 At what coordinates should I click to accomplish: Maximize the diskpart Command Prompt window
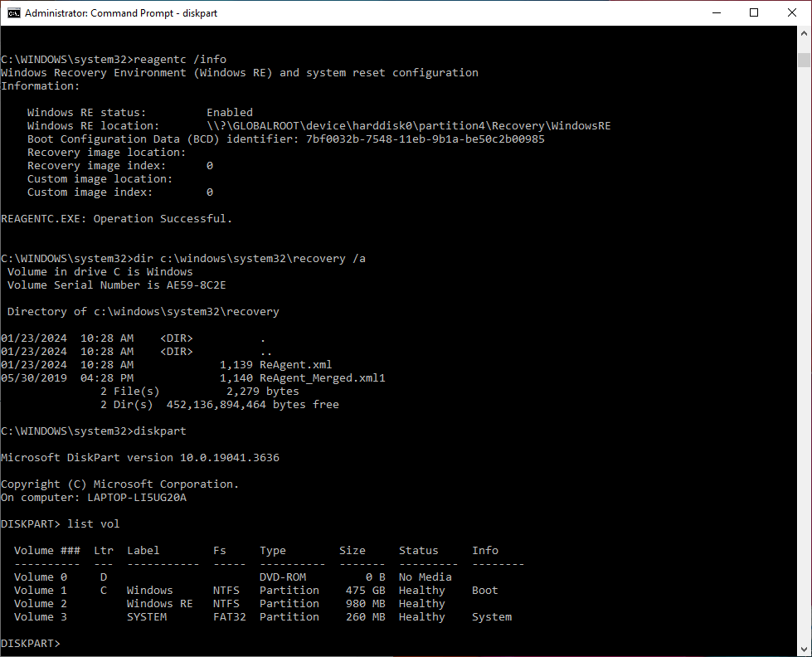(x=754, y=13)
